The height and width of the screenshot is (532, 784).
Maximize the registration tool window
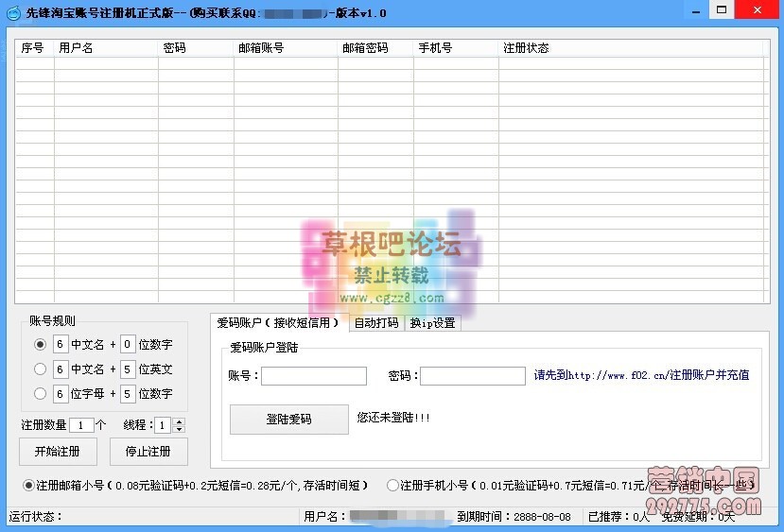[722, 9]
